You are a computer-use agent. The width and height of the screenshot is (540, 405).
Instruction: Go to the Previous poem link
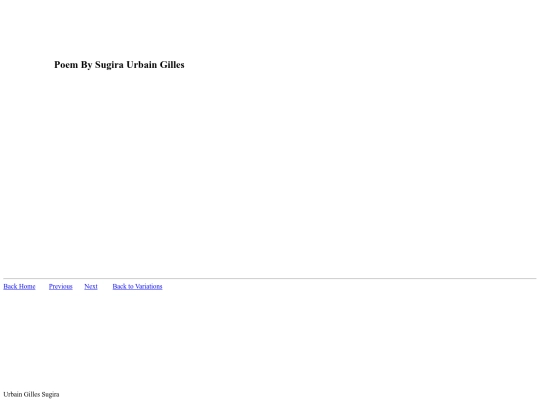tap(61, 287)
